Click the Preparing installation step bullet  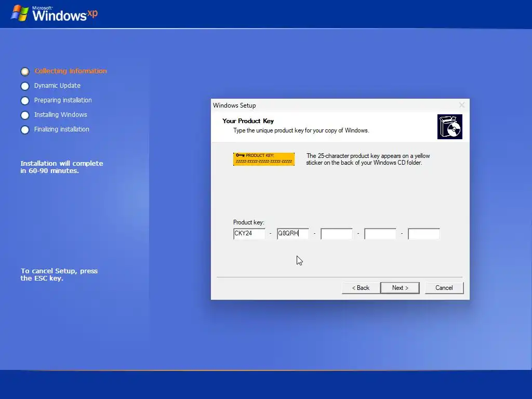tap(25, 100)
